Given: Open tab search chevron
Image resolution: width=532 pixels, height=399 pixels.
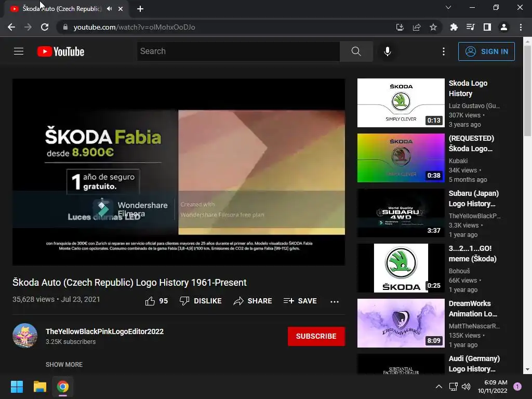Looking at the screenshot, I should pos(448,7).
